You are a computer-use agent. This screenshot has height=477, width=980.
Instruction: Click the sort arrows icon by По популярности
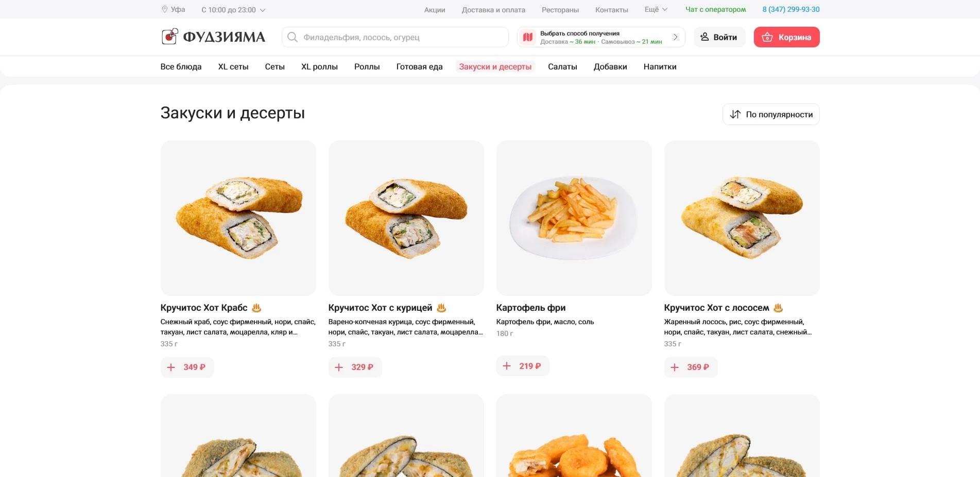pyautogui.click(x=735, y=114)
